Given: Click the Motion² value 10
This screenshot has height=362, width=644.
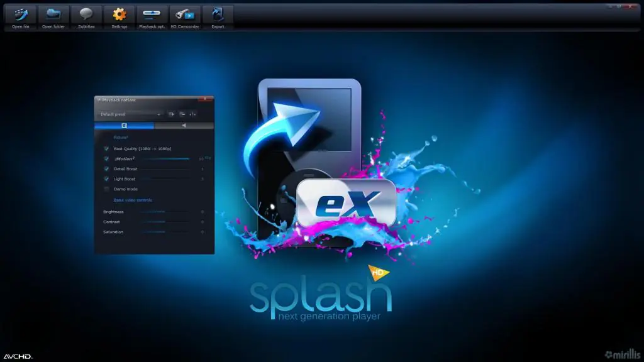Looking at the screenshot, I should pos(201,158).
